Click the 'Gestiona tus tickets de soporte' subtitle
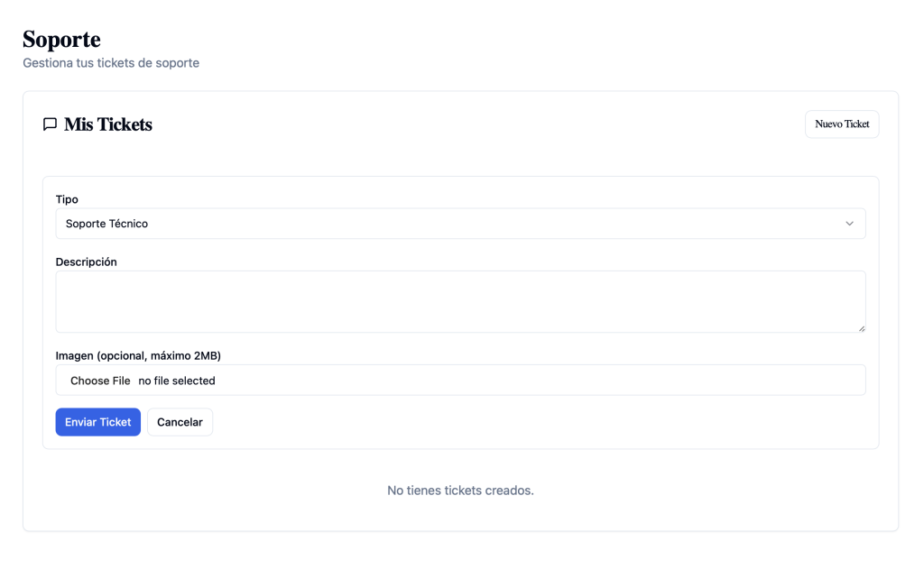 tap(111, 63)
